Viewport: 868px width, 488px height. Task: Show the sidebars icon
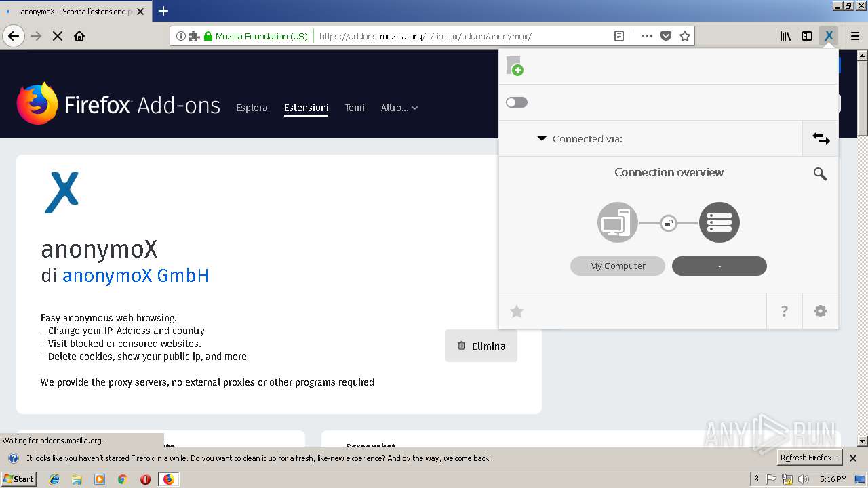(x=807, y=36)
